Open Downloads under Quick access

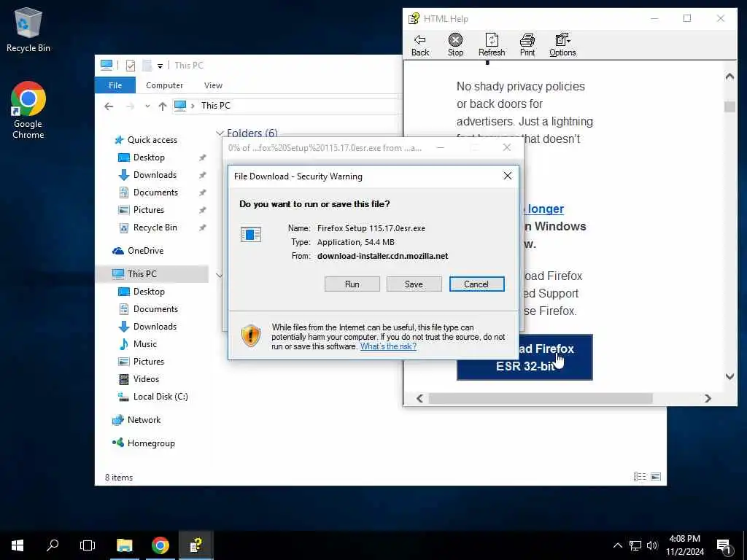pyautogui.click(x=155, y=175)
